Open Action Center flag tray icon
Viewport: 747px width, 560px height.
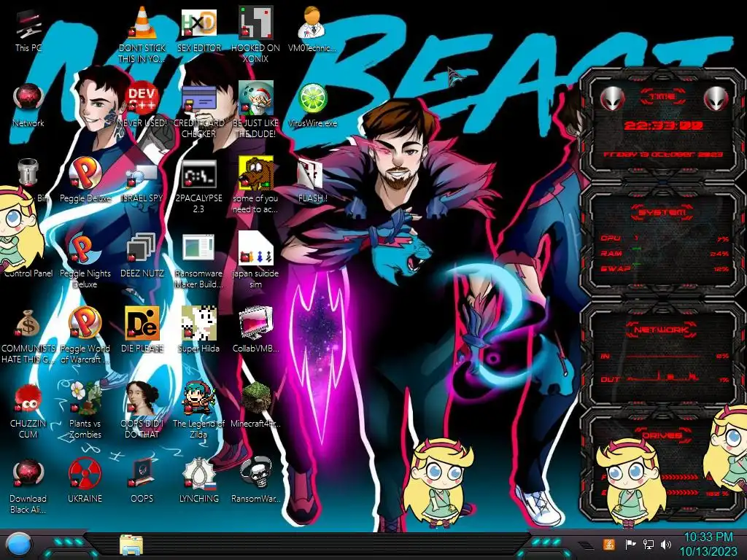[x=631, y=544]
